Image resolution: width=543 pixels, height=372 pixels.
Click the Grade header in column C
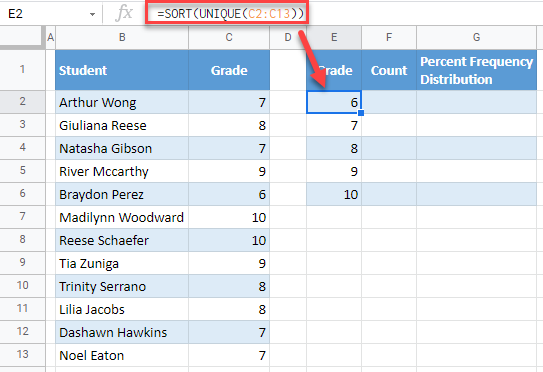[x=229, y=70]
